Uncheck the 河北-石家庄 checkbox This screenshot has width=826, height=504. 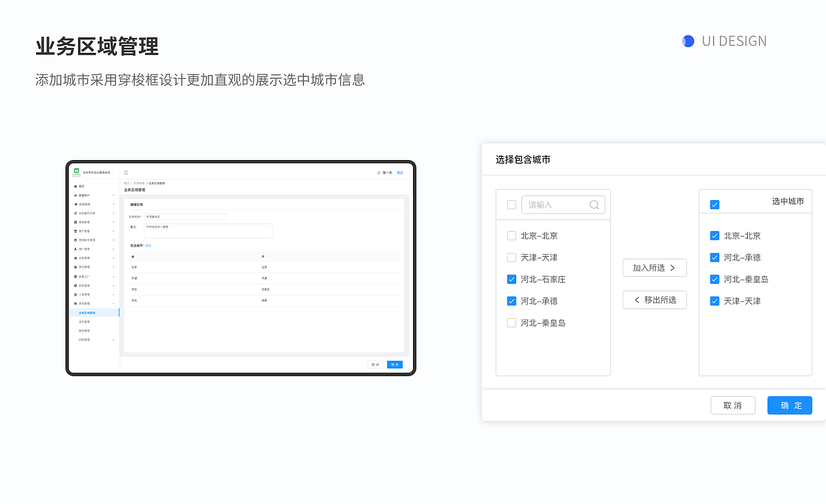tap(511, 279)
